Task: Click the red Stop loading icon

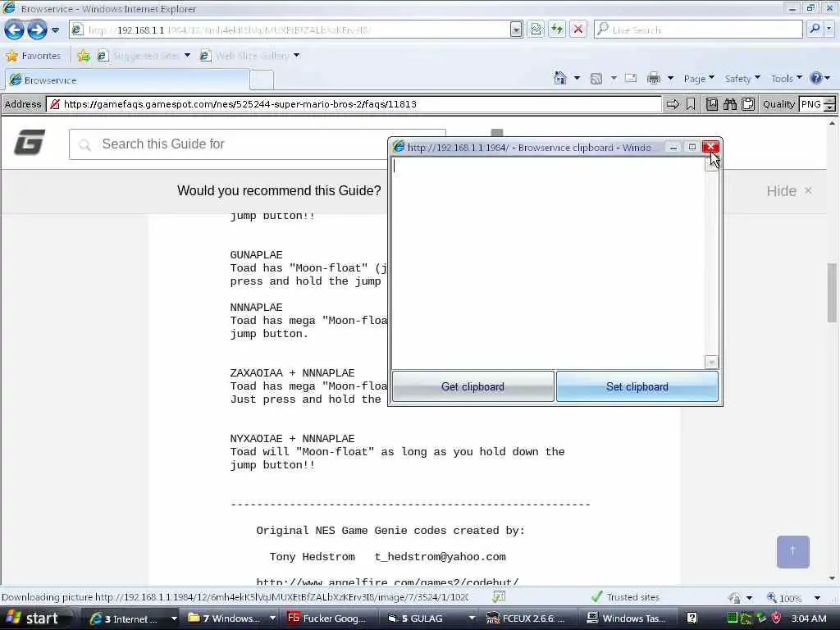Action: pyautogui.click(x=578, y=30)
